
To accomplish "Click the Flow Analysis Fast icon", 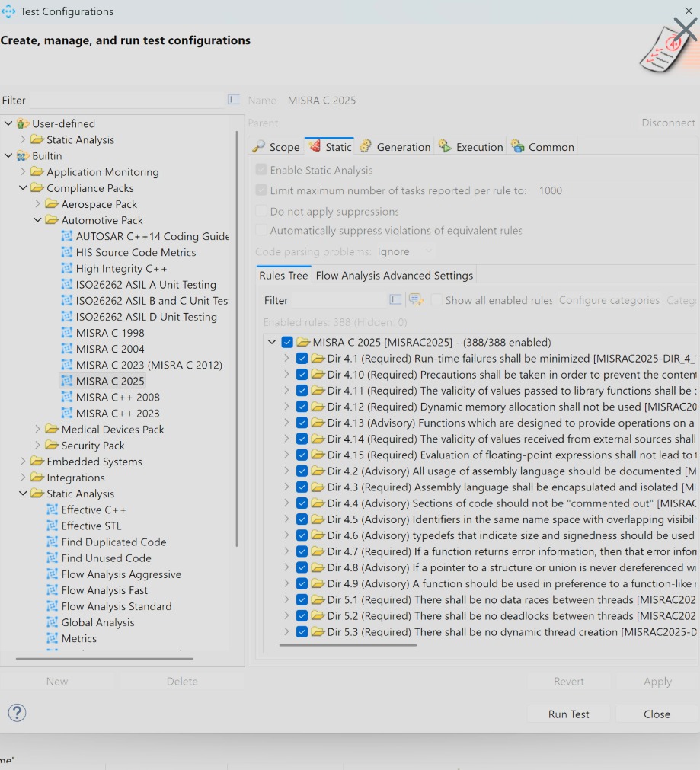I will click(52, 590).
